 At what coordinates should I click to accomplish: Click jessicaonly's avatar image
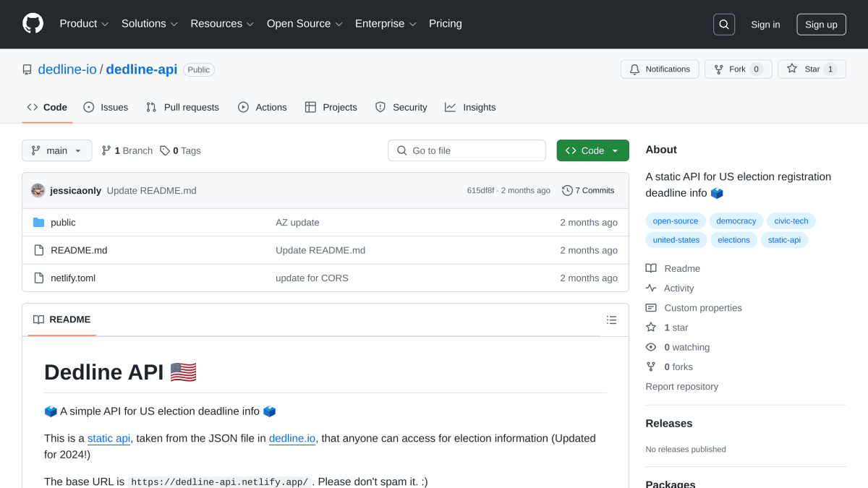pyautogui.click(x=38, y=191)
